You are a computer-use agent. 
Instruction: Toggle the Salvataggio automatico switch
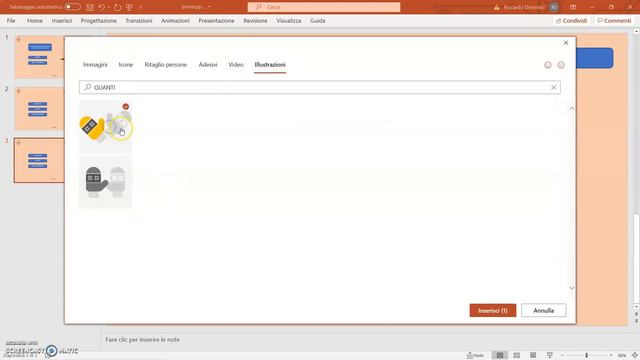click(x=73, y=7)
